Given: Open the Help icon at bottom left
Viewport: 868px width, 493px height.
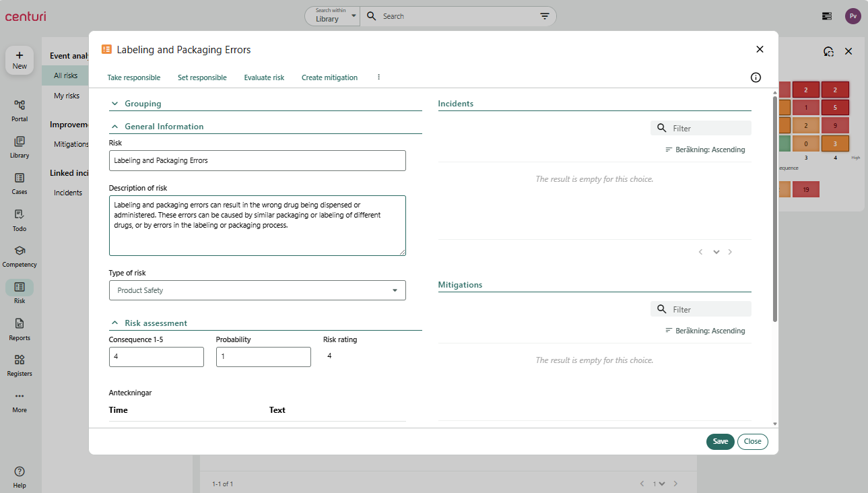Looking at the screenshot, I should point(20,476).
